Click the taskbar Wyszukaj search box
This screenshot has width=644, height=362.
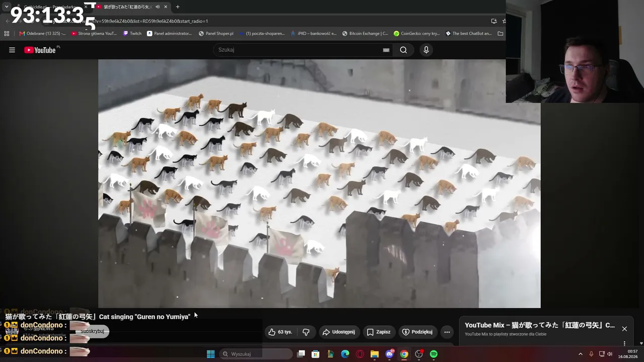click(257, 354)
